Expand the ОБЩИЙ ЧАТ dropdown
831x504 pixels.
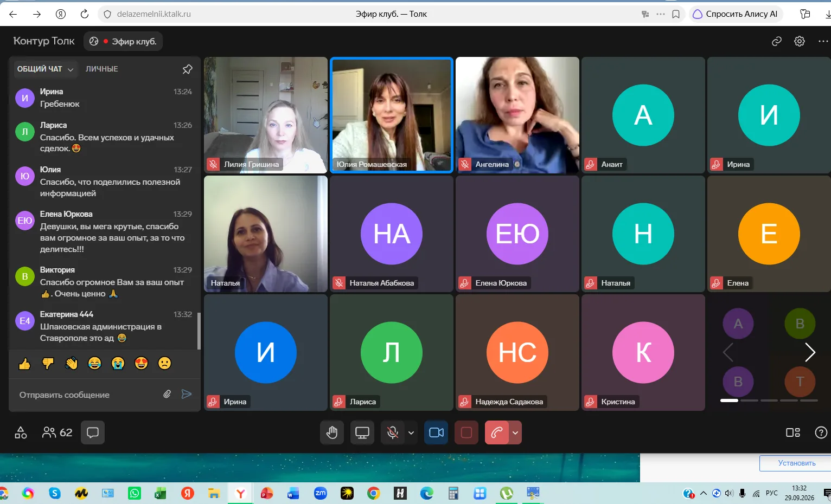pyautogui.click(x=45, y=69)
